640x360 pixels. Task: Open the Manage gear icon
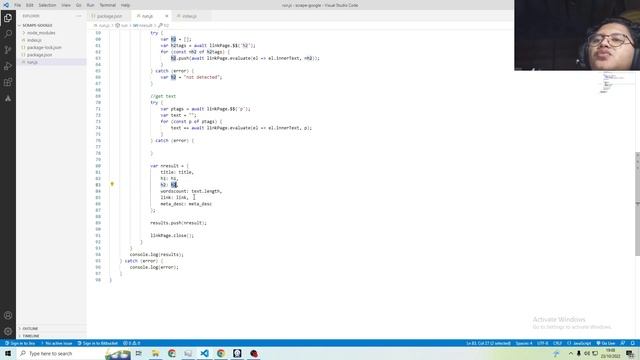click(8, 331)
